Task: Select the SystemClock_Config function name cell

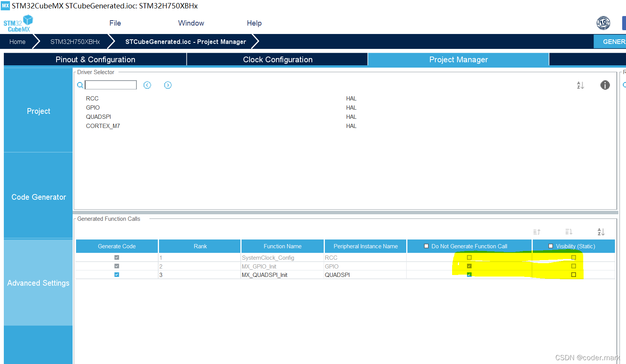Action: pos(282,257)
